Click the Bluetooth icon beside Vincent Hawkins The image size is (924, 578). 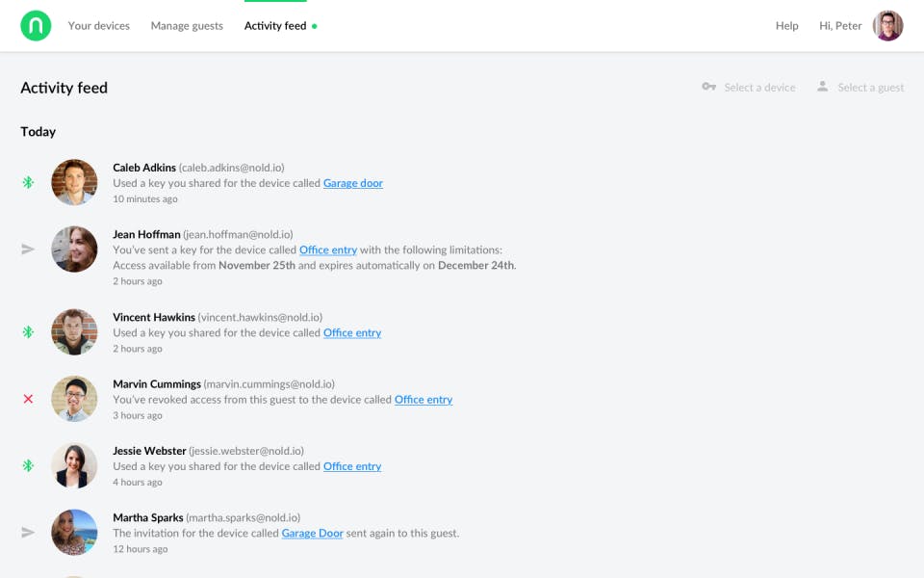[28, 332]
